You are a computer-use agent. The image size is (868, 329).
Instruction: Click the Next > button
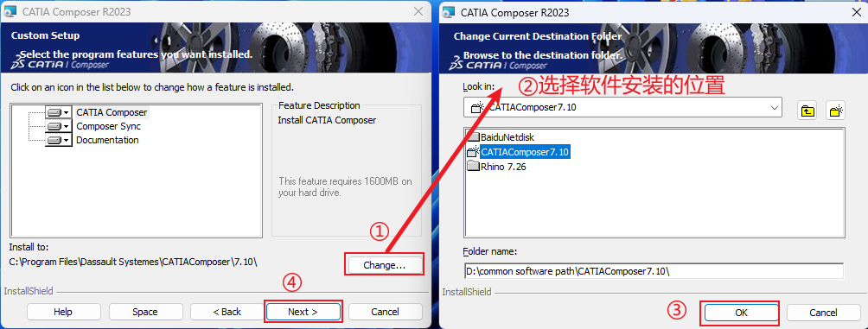pyautogui.click(x=303, y=312)
